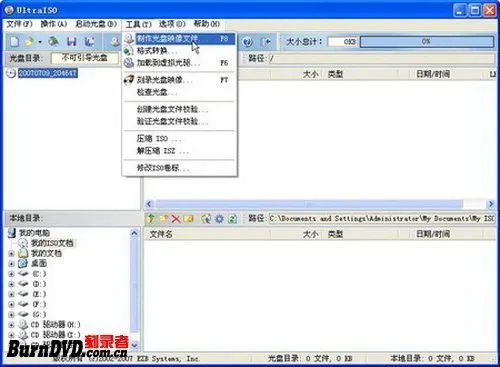Expand the (D:) drive node

[11, 284]
